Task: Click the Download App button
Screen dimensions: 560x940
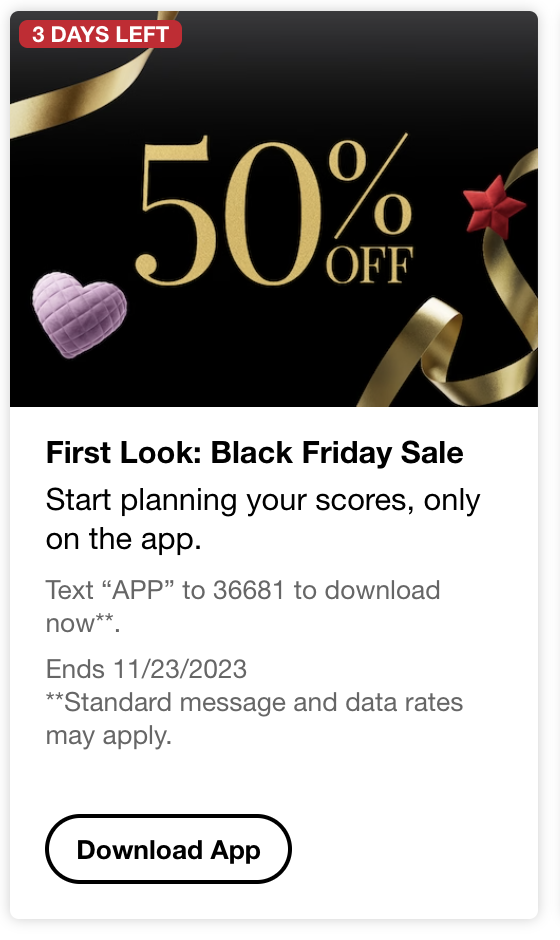Action: (x=168, y=849)
